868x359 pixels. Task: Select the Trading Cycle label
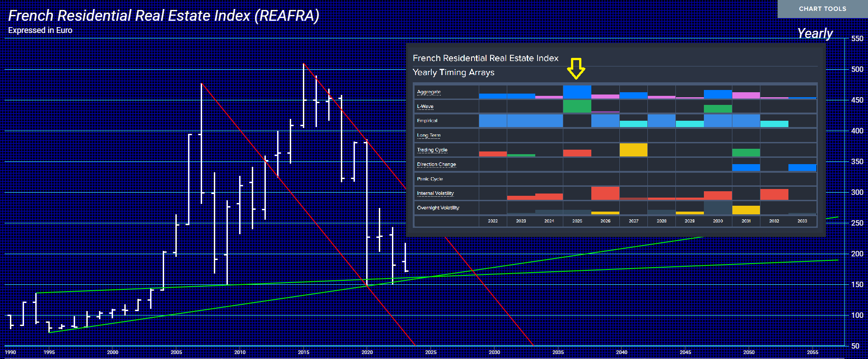click(432, 150)
